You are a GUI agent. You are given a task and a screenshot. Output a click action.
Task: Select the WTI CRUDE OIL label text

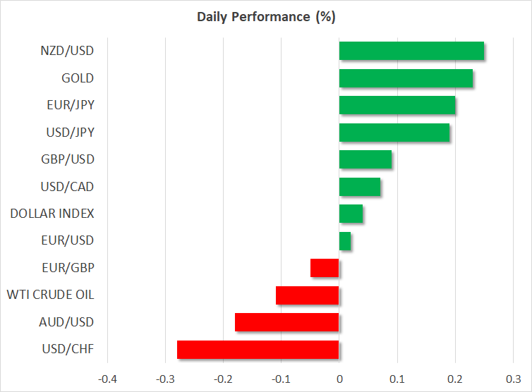click(50, 295)
